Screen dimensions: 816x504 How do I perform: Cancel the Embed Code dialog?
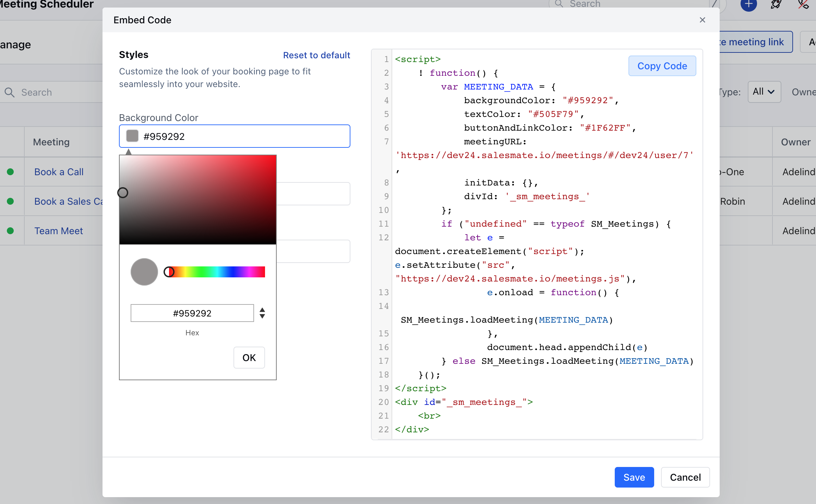tap(685, 477)
